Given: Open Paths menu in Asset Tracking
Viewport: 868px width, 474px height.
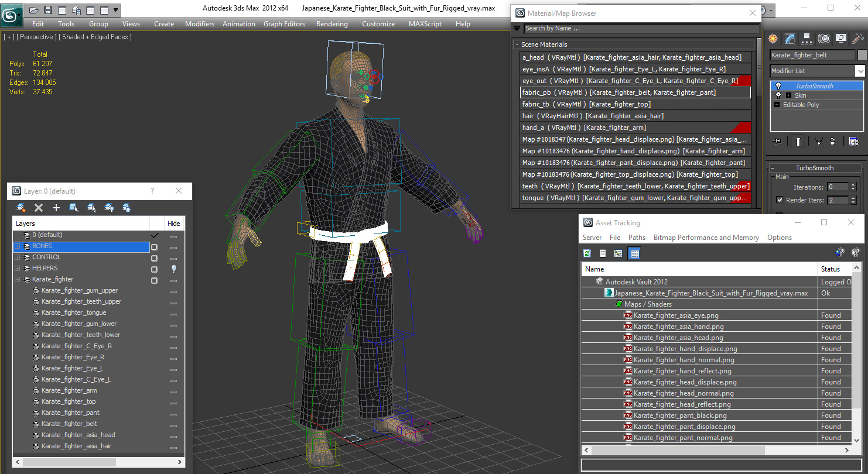Looking at the screenshot, I should pyautogui.click(x=637, y=238).
